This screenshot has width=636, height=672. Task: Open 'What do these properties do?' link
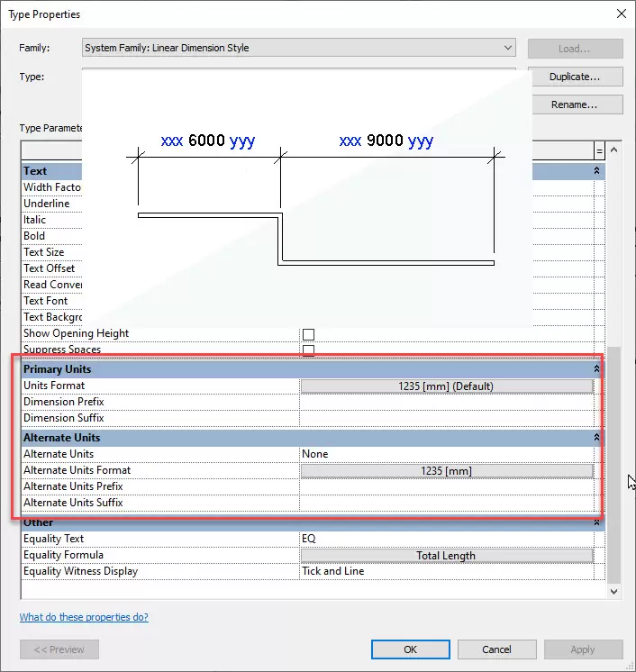point(84,617)
